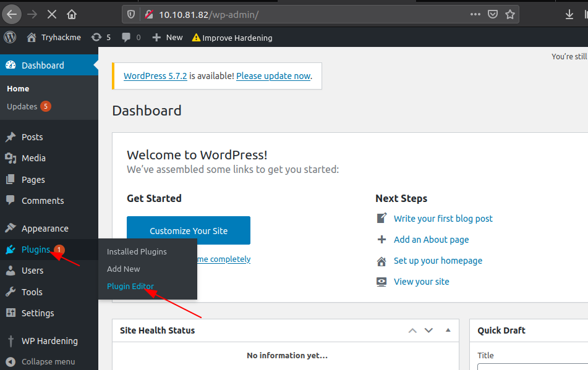Screen dimensions: 588x370
Task: Go to Pages menu
Action: (49, 180)
